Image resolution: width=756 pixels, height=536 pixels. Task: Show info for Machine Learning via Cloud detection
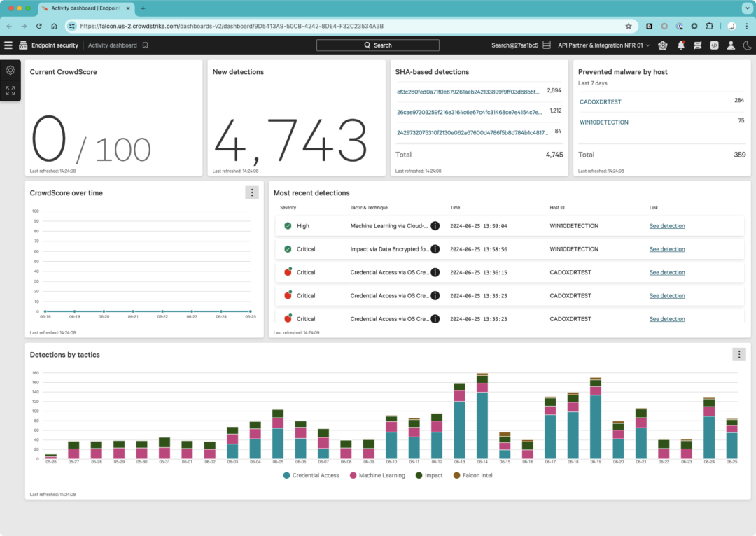tap(435, 225)
